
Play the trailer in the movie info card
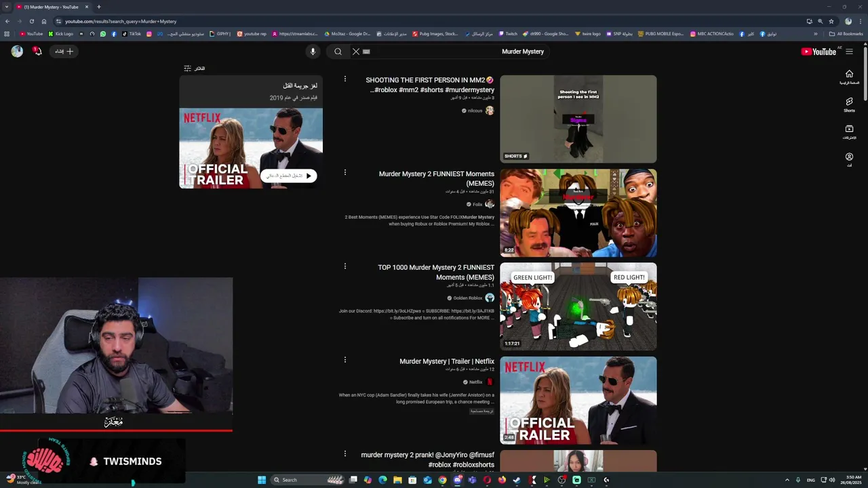pos(289,176)
